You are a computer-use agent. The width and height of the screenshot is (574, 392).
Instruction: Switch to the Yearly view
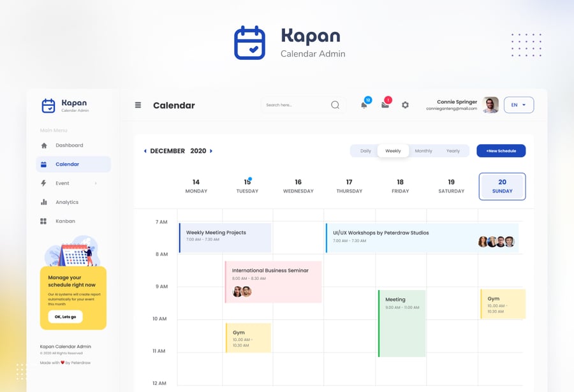pyautogui.click(x=453, y=151)
